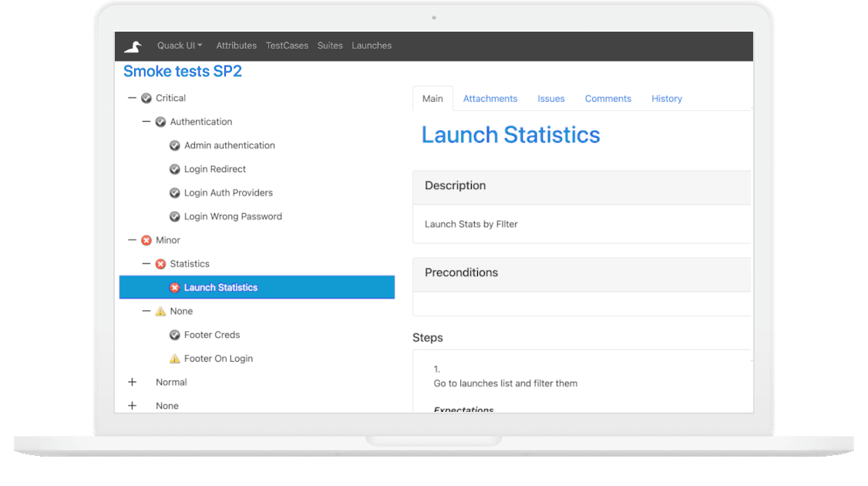Image resolution: width=868 pixels, height=486 pixels.
Task: Open the Quack UI project dropdown
Action: pyautogui.click(x=180, y=46)
